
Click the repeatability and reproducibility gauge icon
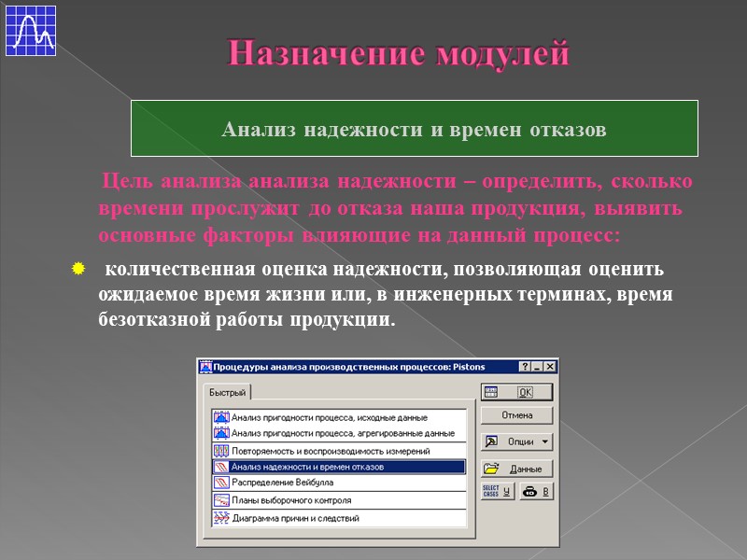(x=222, y=449)
